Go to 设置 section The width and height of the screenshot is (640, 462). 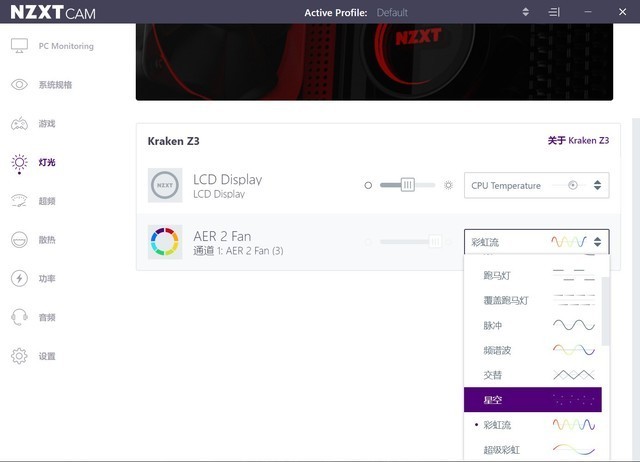(x=47, y=356)
